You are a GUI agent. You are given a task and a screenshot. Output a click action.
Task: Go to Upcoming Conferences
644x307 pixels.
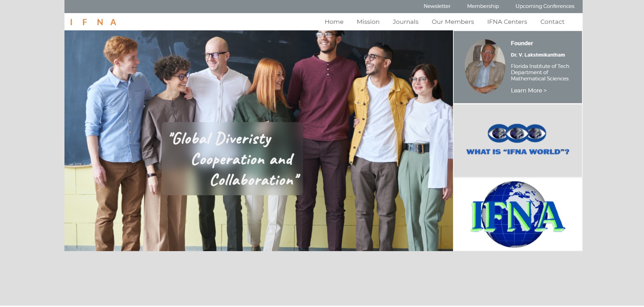(x=545, y=6)
